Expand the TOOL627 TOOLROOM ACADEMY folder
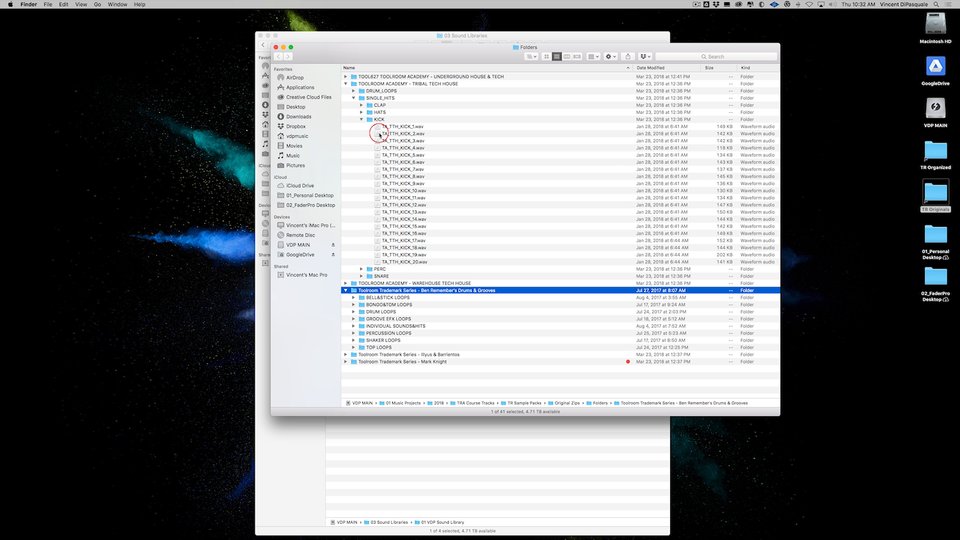 click(x=346, y=77)
